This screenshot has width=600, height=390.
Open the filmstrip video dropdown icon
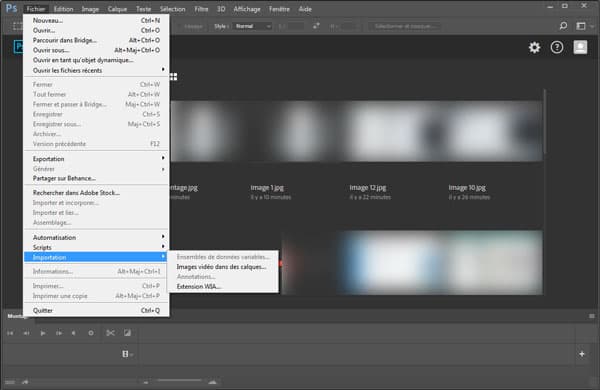pos(127,354)
